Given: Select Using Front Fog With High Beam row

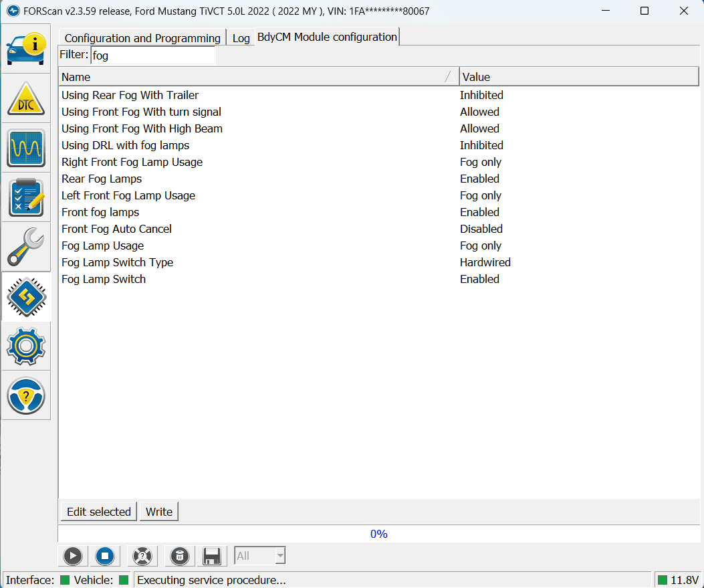Looking at the screenshot, I should click(378, 128).
